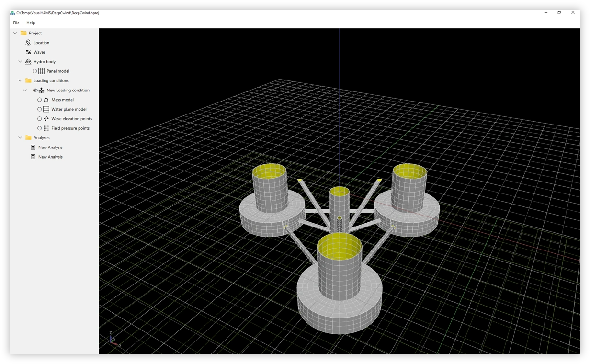
Task: Click the Project folder icon
Action: (x=23, y=33)
